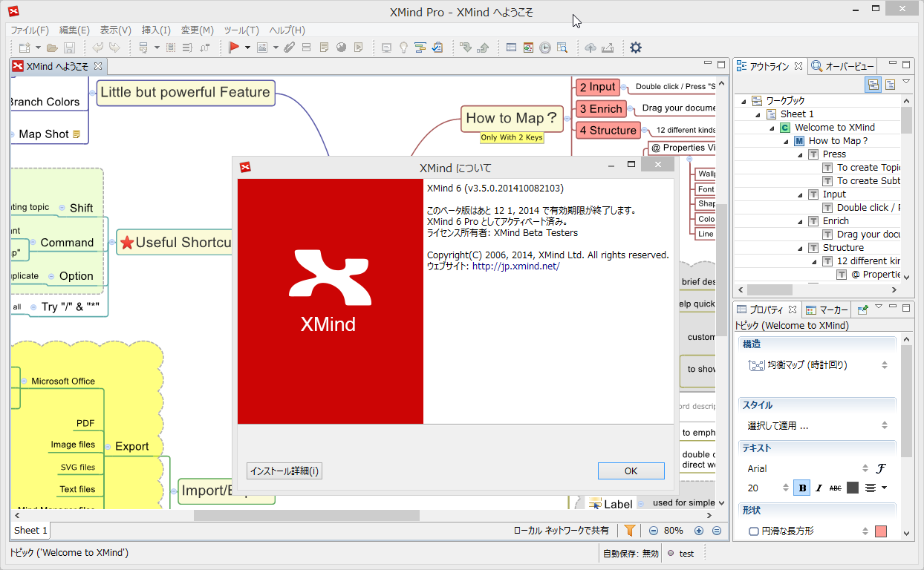Toggle the list view button in the Outline panel
The height and width of the screenshot is (570, 924).
coord(890,85)
